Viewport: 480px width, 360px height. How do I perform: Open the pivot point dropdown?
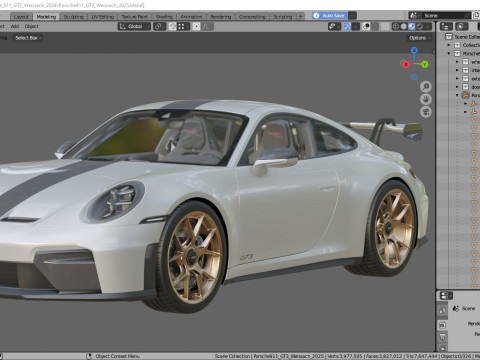pyautogui.click(x=159, y=26)
